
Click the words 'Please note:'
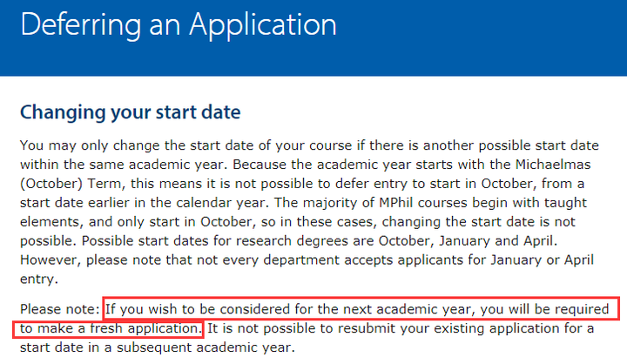point(59,309)
